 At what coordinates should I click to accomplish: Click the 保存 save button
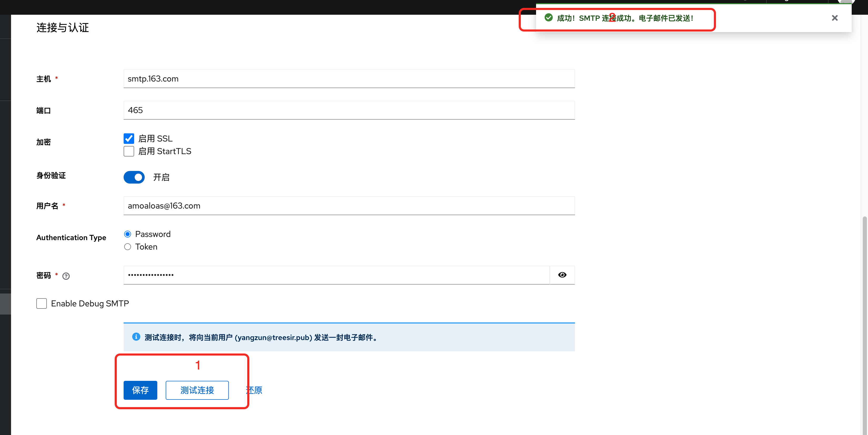pos(140,390)
